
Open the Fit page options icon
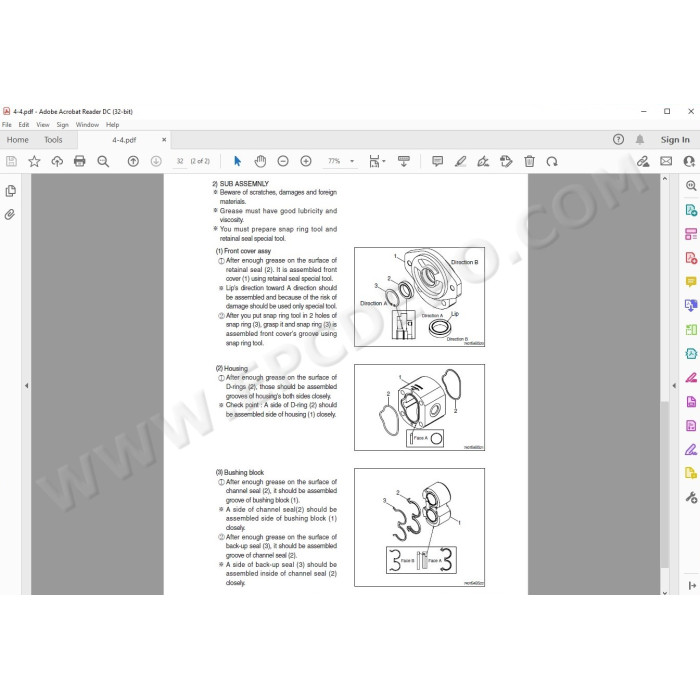tap(377, 161)
